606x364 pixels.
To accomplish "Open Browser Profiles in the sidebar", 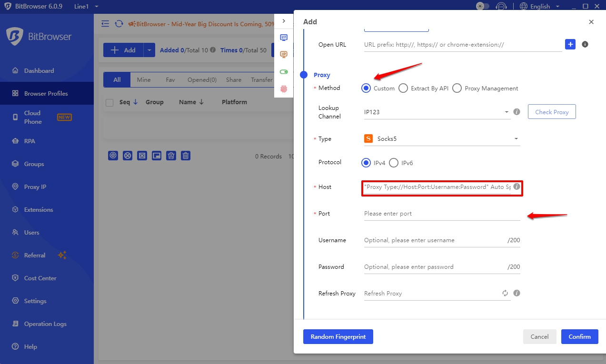I will point(47,93).
